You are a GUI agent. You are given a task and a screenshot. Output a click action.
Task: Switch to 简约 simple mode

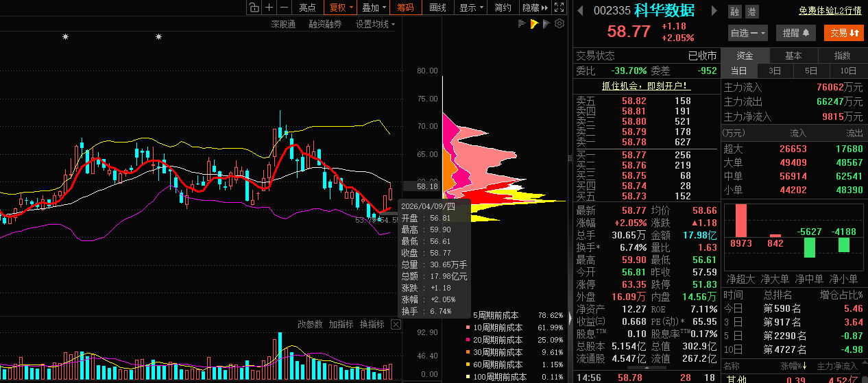point(503,8)
